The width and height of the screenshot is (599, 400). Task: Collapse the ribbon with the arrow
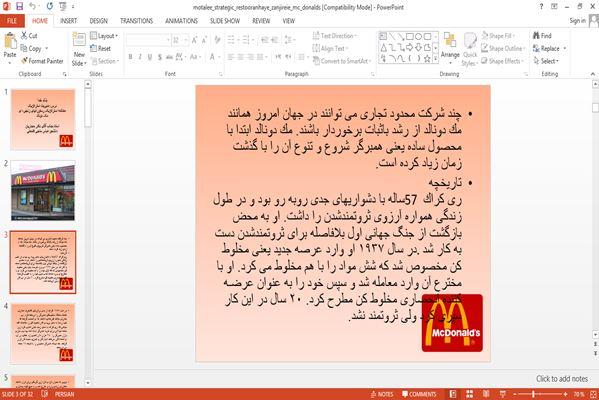[x=593, y=74]
